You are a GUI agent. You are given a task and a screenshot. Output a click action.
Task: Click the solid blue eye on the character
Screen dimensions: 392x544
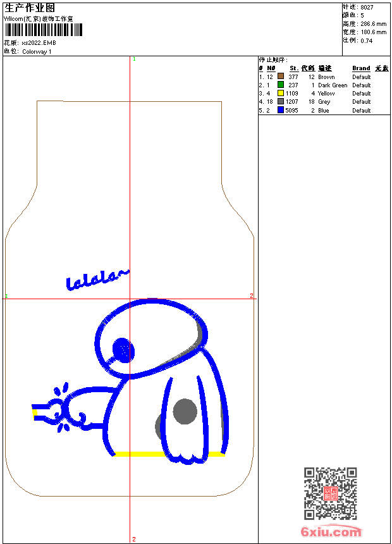point(123,350)
